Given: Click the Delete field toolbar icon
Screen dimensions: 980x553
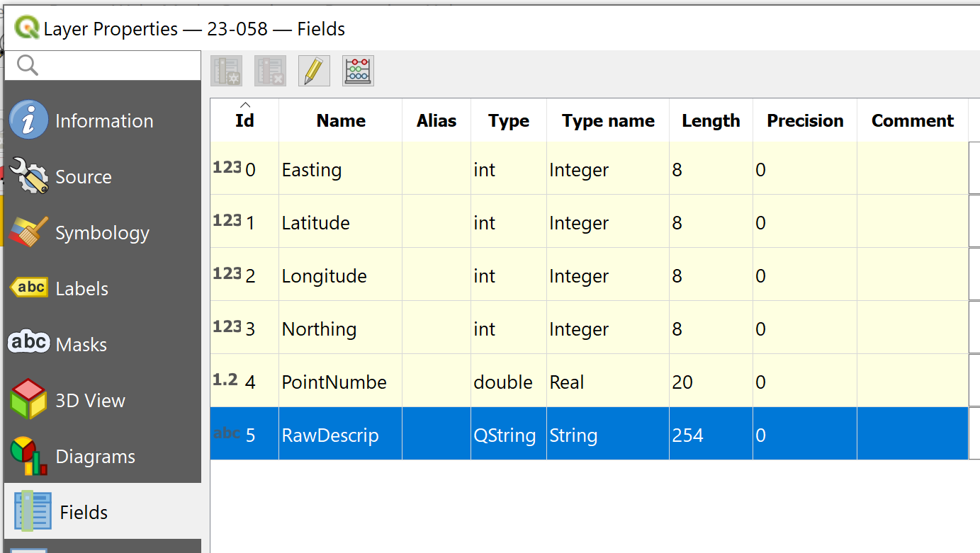Looking at the screenshot, I should (271, 71).
